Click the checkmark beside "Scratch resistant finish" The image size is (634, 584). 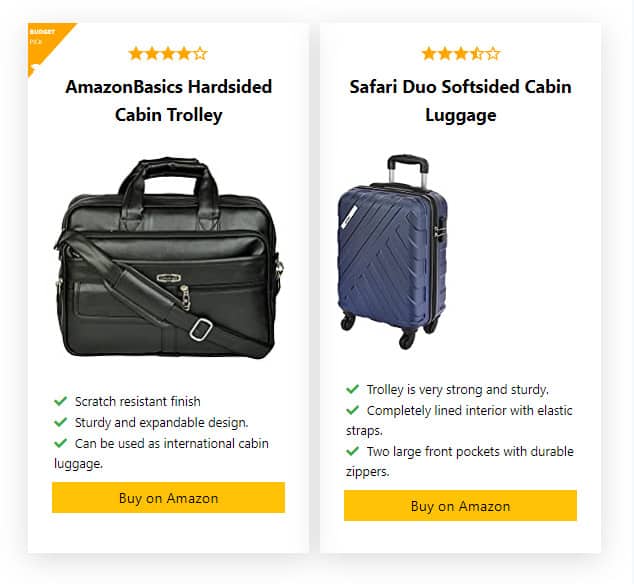pos(61,401)
